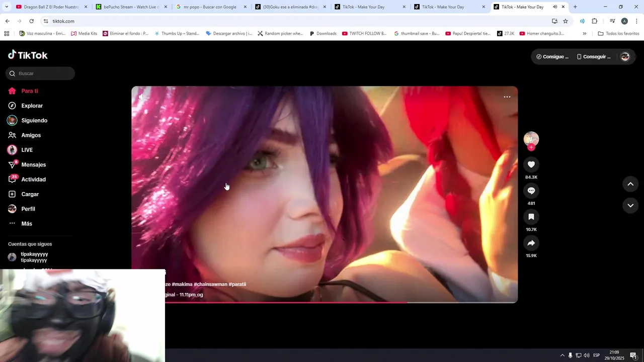
Task: Click the TikTok logo
Action: click(x=28, y=55)
